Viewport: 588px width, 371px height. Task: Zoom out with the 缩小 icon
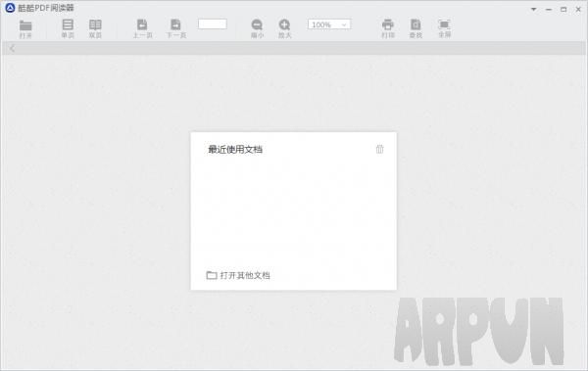(257, 28)
